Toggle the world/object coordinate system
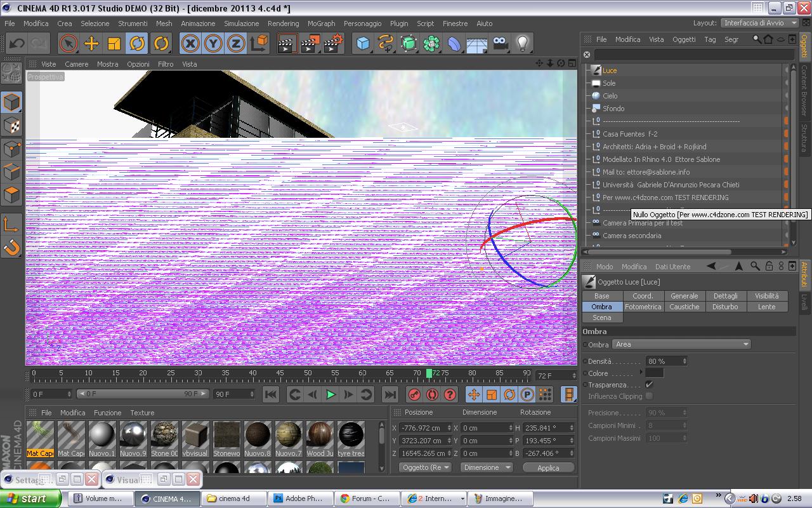Image resolution: width=812 pixels, height=508 pixels. [259, 44]
